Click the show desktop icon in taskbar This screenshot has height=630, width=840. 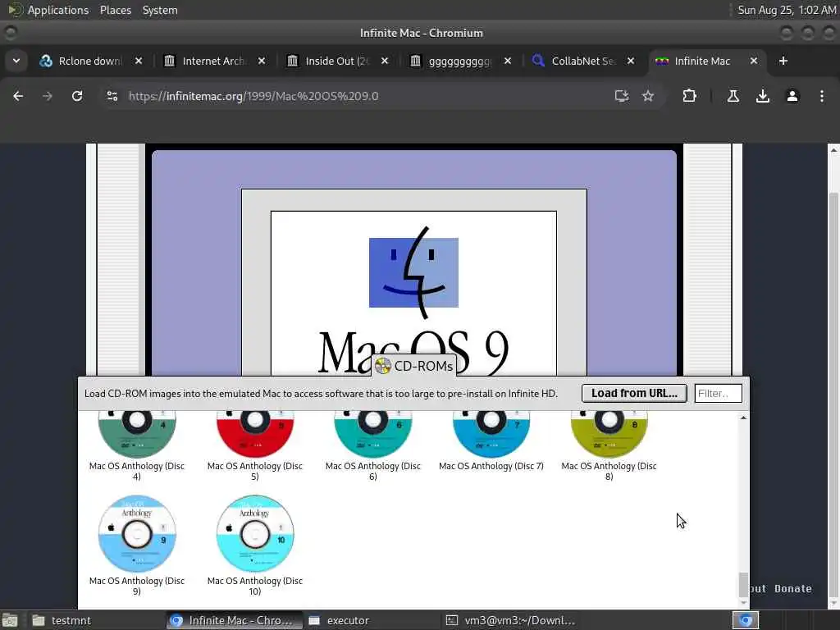[10, 621]
